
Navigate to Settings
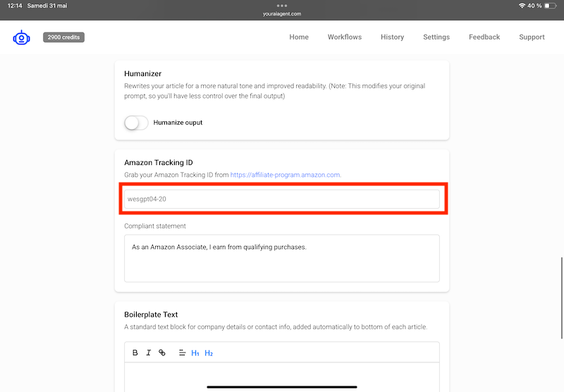[x=436, y=37]
